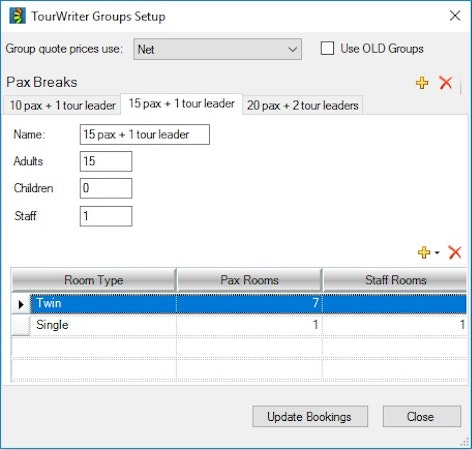472x450 pixels.
Task: Click Staff Rooms value 1 in Single row
Action: coord(395,325)
